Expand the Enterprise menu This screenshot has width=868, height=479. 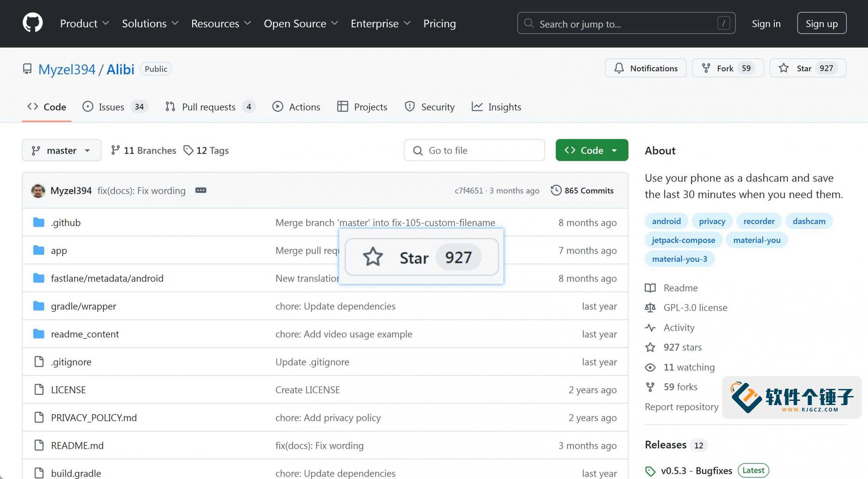coord(381,24)
